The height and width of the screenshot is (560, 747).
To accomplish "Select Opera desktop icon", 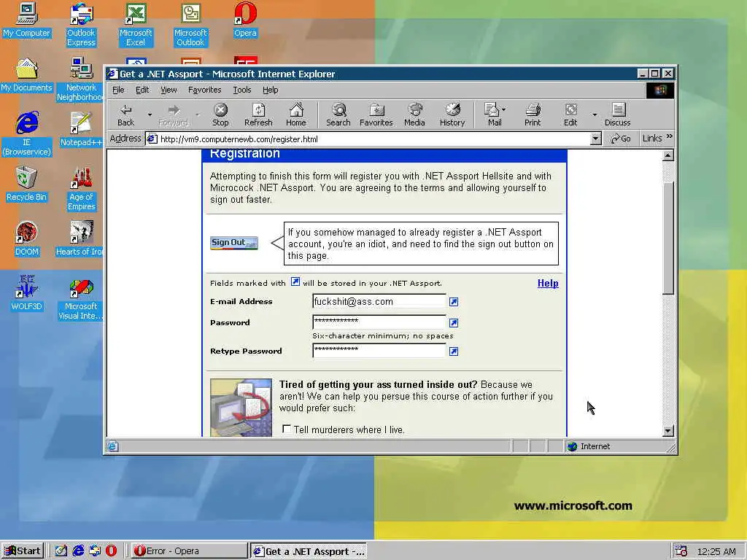I will [245, 20].
